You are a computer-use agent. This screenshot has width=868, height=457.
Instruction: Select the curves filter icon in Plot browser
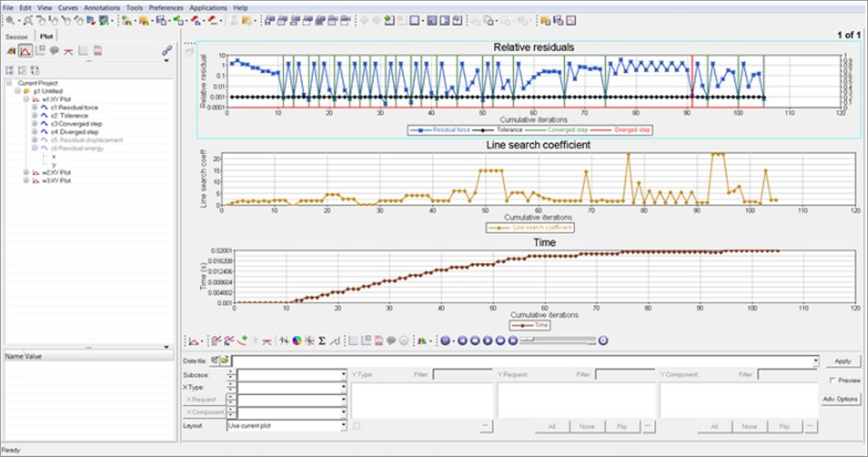pos(25,51)
